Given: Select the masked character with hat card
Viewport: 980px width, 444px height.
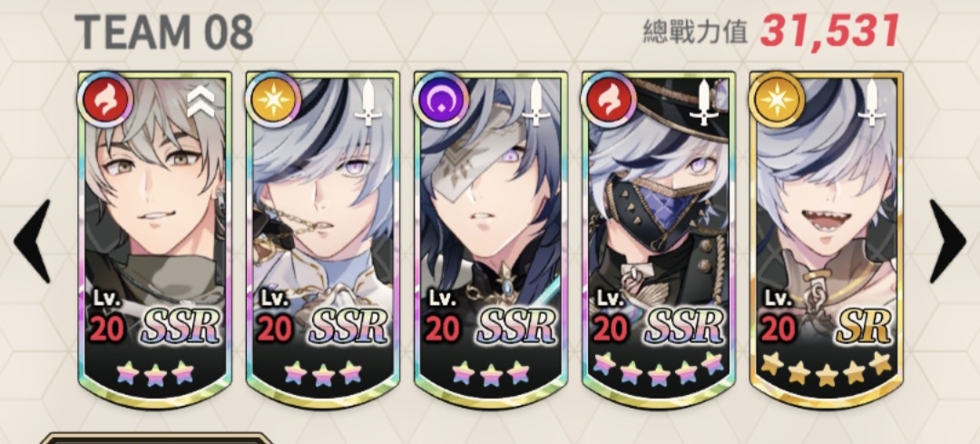Looking at the screenshot, I should (658, 240).
